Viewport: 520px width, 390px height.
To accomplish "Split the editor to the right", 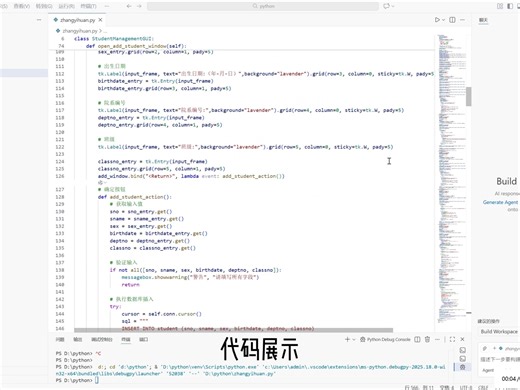I will pyautogui.click(x=452, y=20).
